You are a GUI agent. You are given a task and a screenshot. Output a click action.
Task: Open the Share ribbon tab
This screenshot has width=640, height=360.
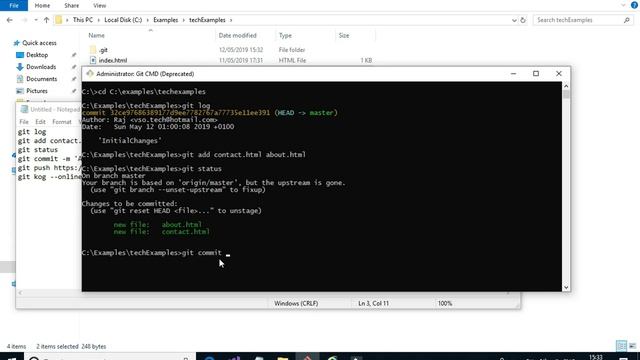(x=71, y=5)
